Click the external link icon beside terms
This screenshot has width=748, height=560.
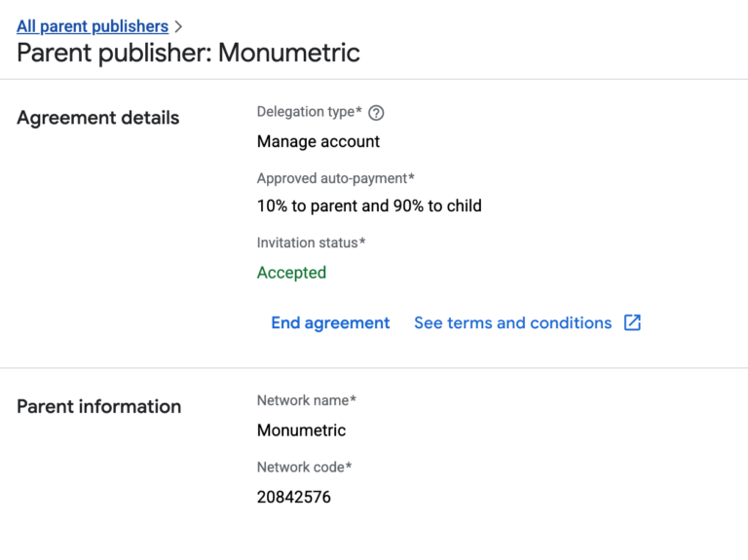(x=632, y=322)
